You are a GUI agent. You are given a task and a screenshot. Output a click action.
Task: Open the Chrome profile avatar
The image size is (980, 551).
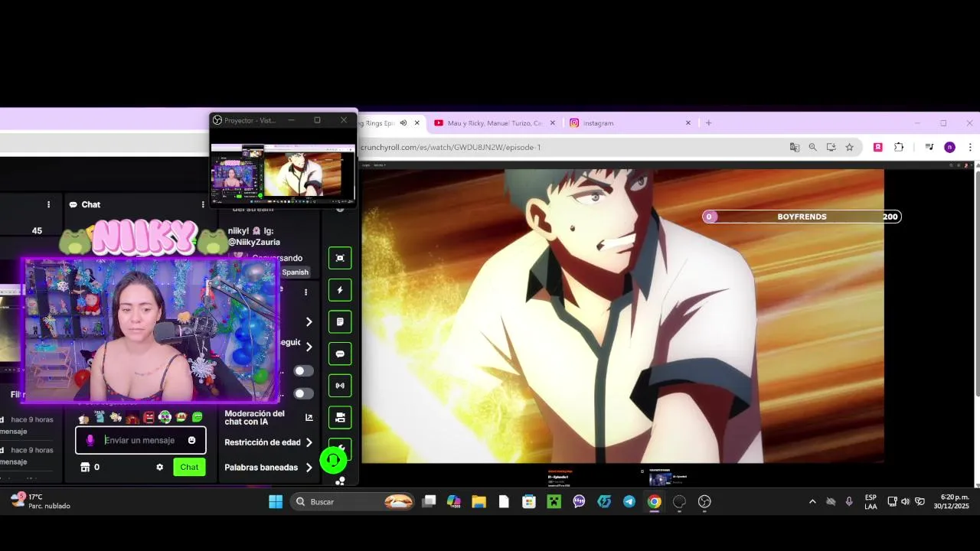click(x=949, y=147)
